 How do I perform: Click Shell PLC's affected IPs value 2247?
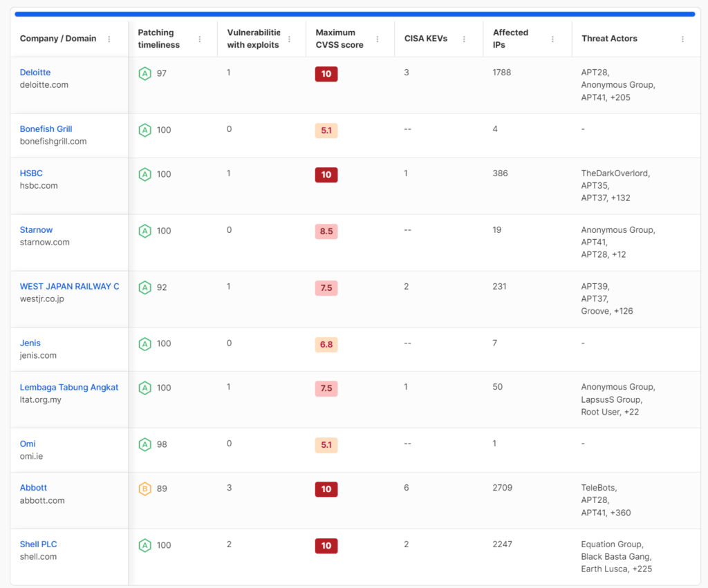point(503,544)
